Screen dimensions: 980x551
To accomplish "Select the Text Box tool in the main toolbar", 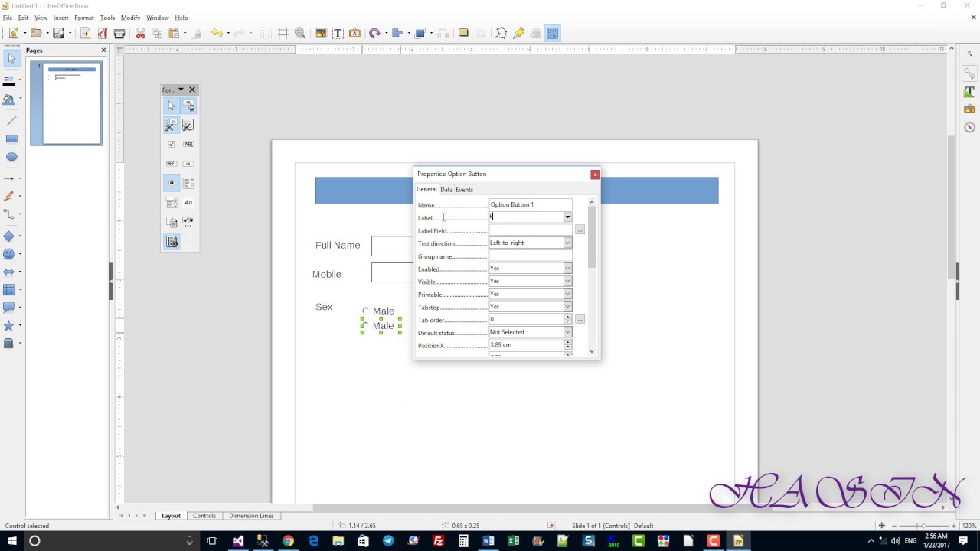I will (x=338, y=33).
